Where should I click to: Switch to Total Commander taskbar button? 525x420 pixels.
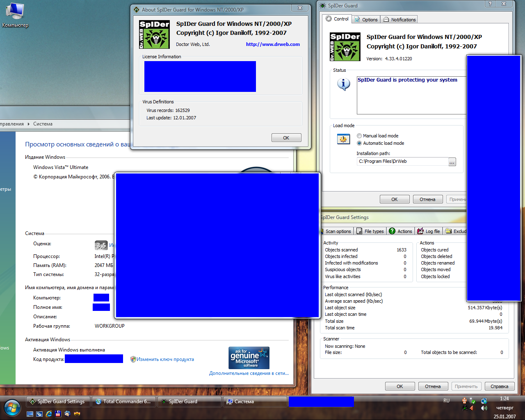click(123, 402)
